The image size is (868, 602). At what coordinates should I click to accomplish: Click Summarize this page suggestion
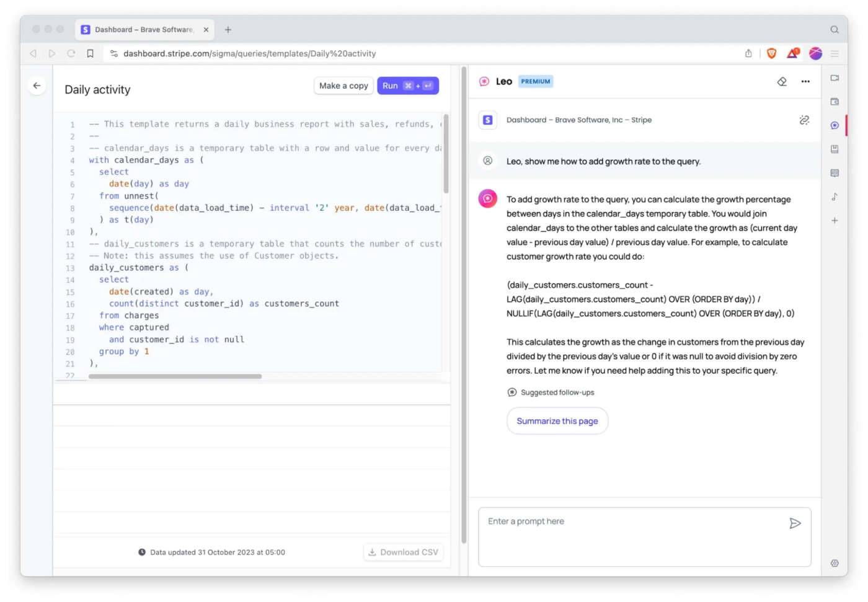tap(557, 421)
